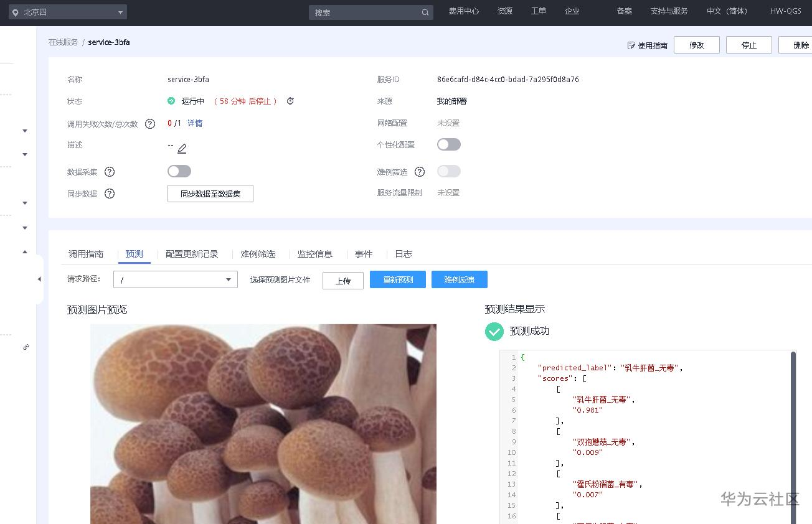Open the 北京四 region dropdown
The width and height of the screenshot is (812, 524).
[x=68, y=12]
